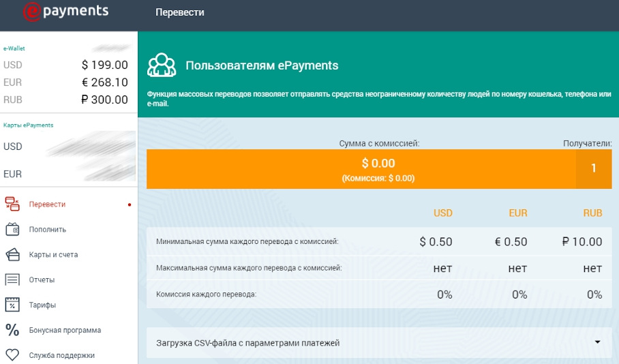Click the EUR card row
The height and width of the screenshot is (364, 619).
69,174
